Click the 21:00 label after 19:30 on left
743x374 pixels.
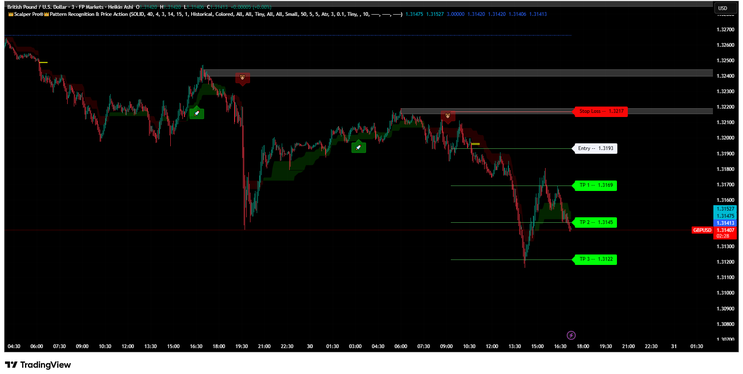pyautogui.click(x=264, y=347)
